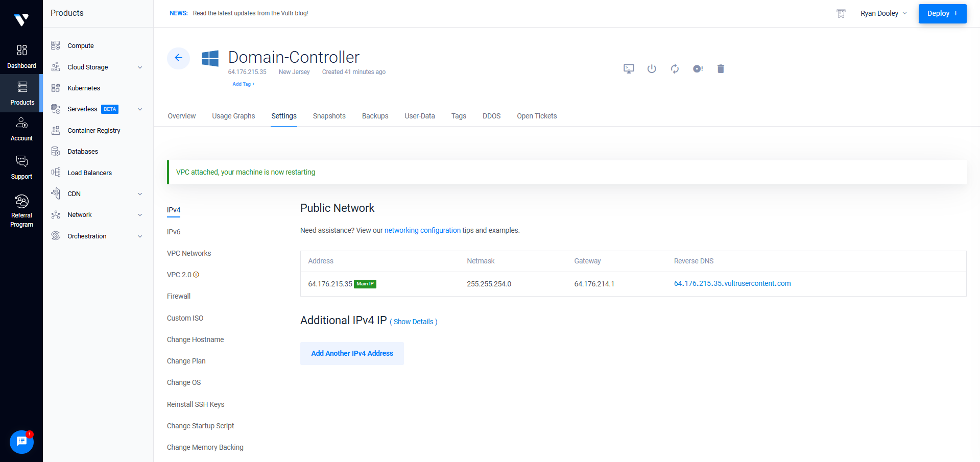Open Change Hostname settings
This screenshot has width=980, height=462.
pyautogui.click(x=195, y=339)
